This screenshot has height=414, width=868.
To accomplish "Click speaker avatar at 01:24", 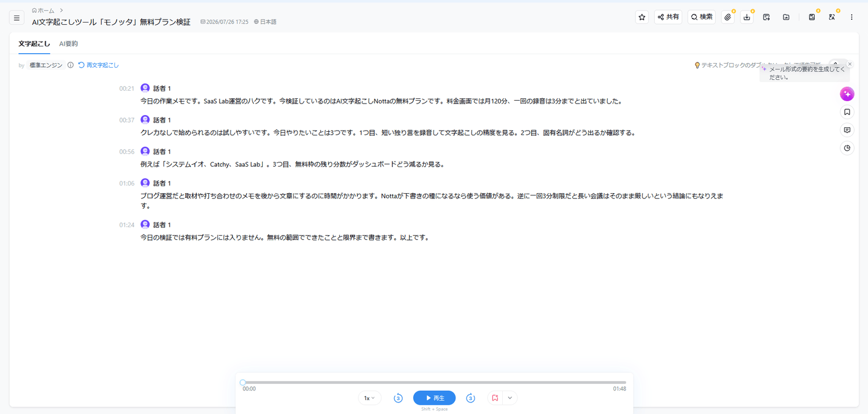I will (x=145, y=224).
